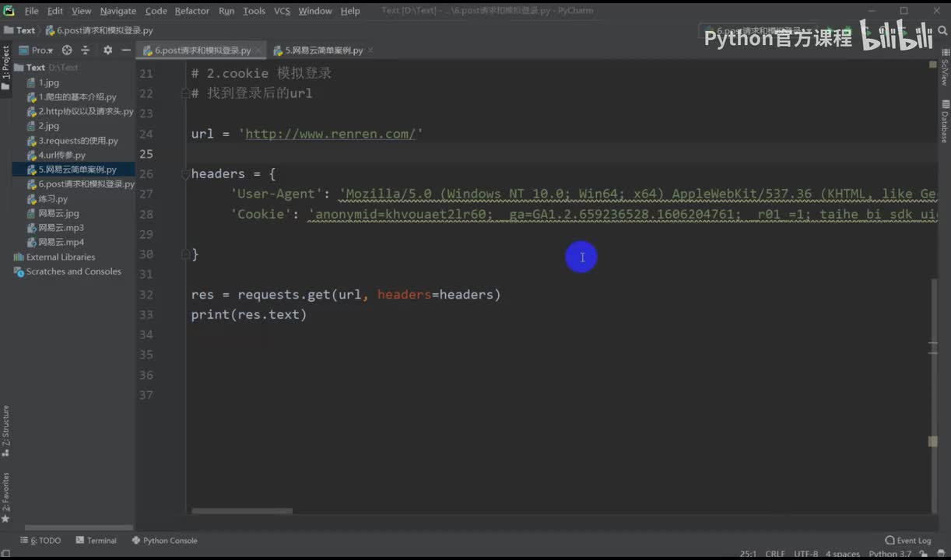Open the Run menu
This screenshot has height=560, width=951.
[226, 11]
